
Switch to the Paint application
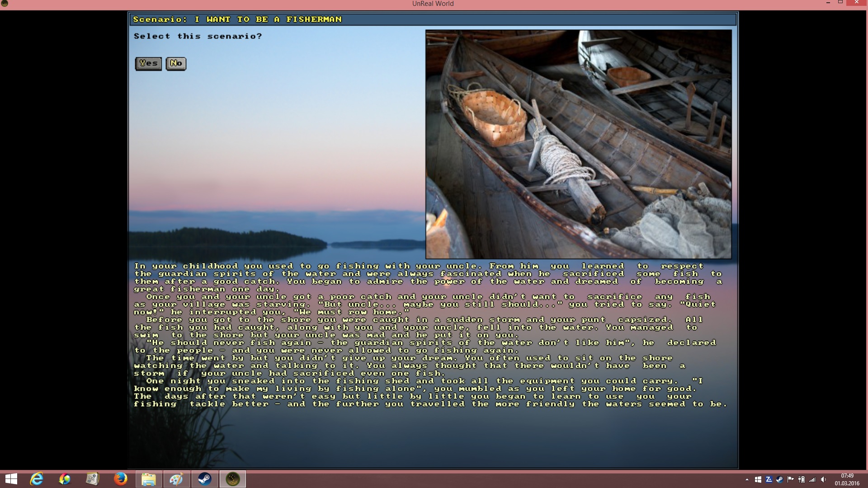(176, 479)
